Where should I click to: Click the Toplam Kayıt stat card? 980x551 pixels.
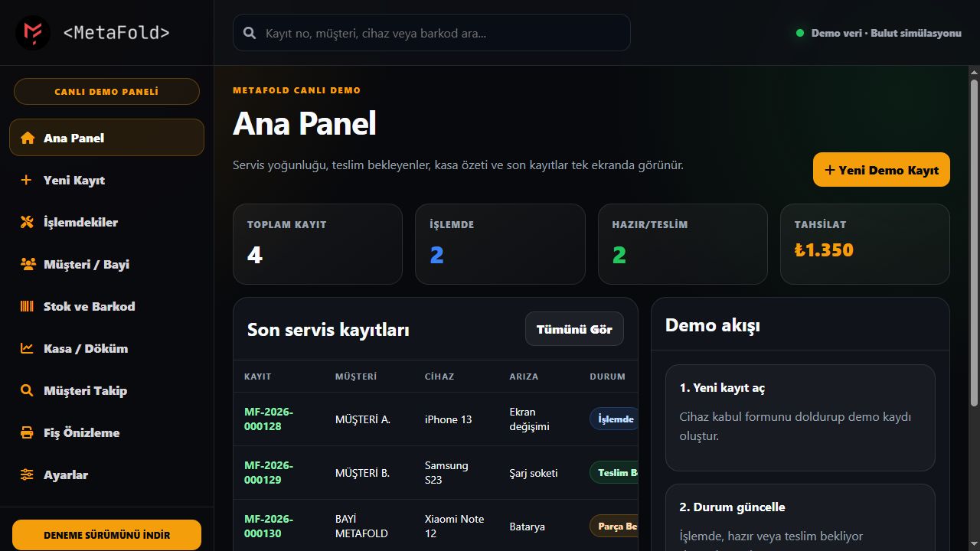(318, 244)
